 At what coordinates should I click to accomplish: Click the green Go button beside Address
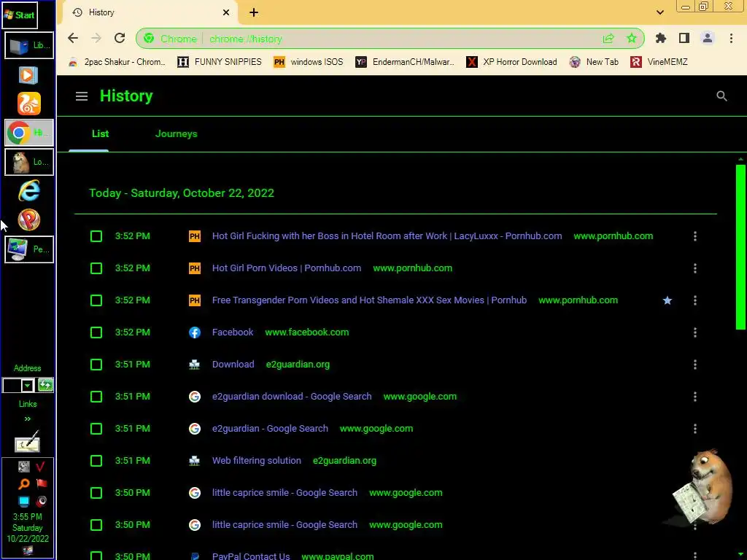pyautogui.click(x=46, y=385)
